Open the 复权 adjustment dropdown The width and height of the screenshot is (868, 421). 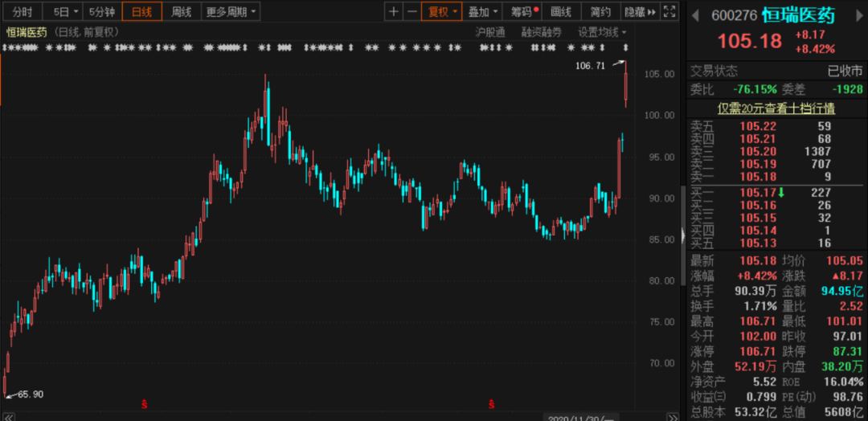[442, 11]
